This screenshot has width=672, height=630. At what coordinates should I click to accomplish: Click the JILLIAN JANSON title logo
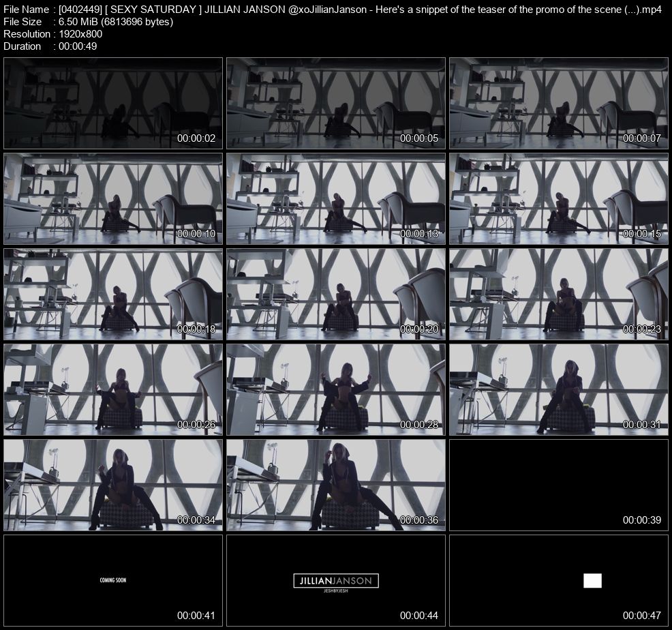coord(335,581)
